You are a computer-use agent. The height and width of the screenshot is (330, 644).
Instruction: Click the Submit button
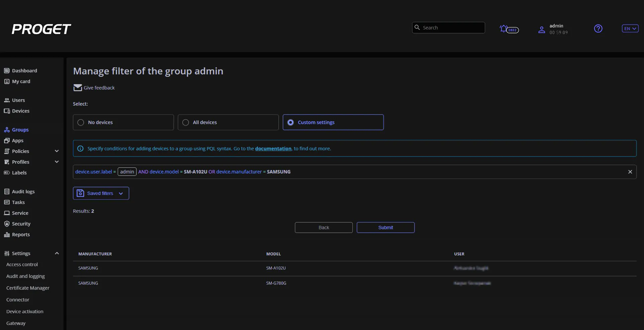click(x=386, y=227)
